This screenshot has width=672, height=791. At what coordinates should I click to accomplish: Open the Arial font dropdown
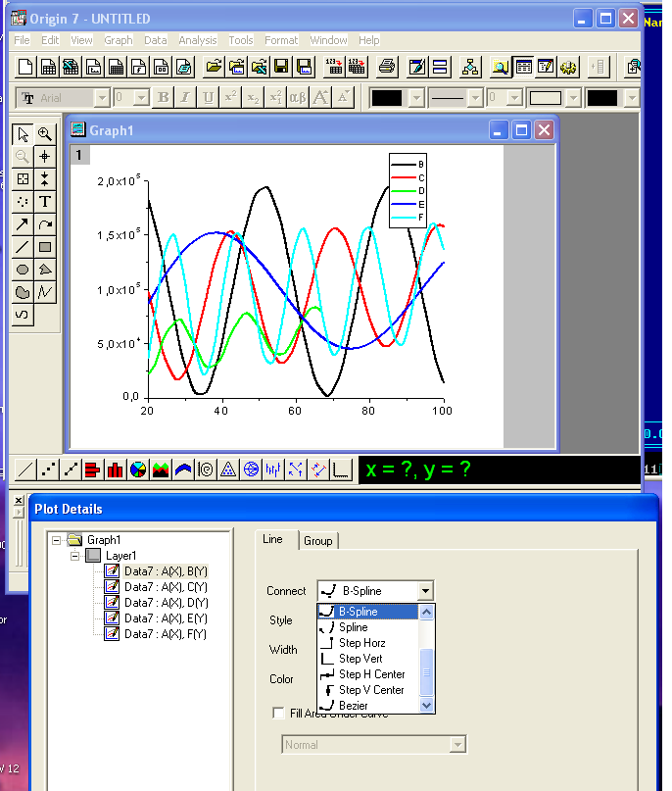[102, 97]
